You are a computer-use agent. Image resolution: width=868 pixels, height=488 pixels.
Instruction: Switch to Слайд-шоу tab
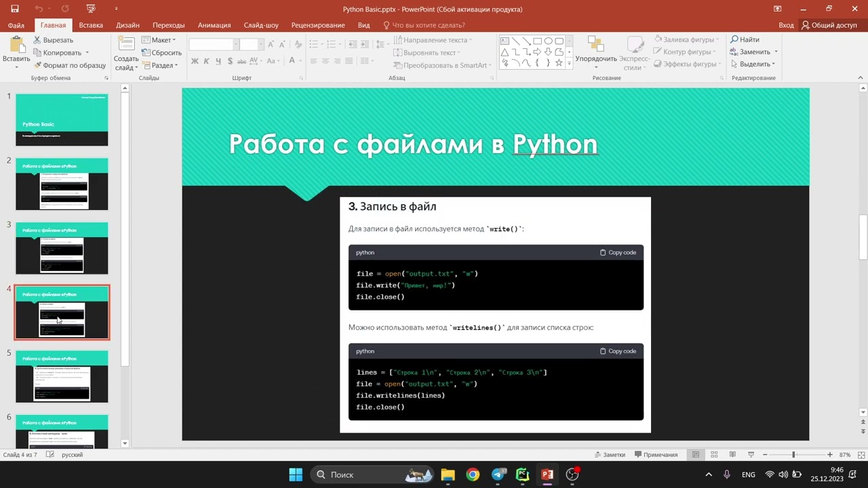click(261, 25)
